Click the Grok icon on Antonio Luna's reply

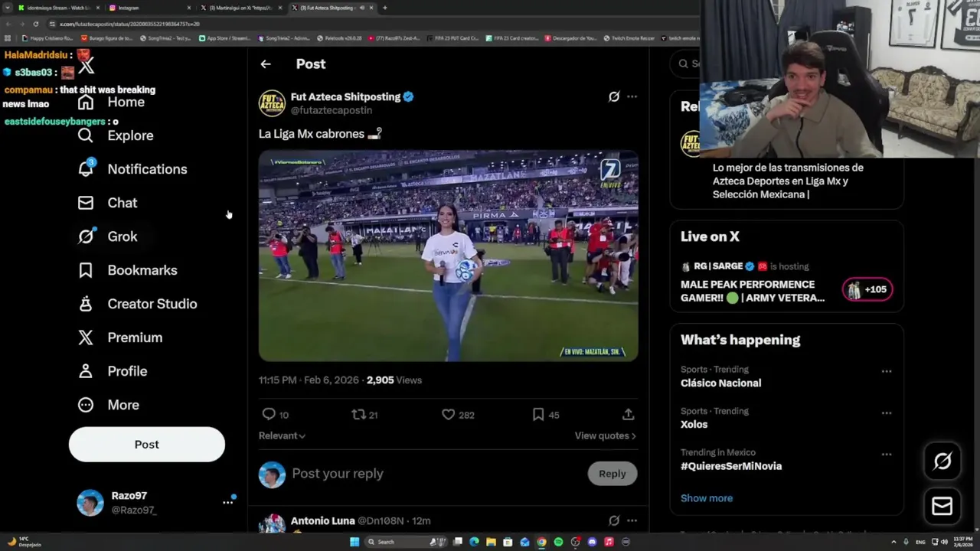[614, 520]
